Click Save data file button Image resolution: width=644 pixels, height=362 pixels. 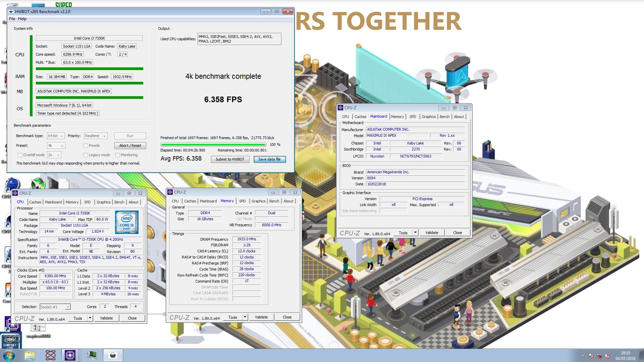click(x=270, y=159)
